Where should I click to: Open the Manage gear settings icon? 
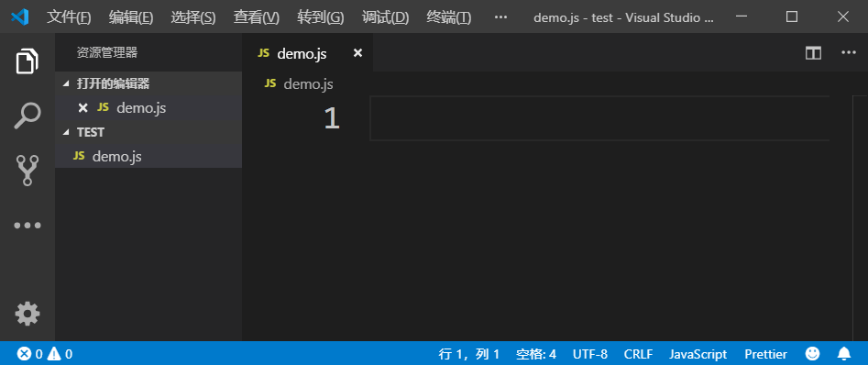27,314
